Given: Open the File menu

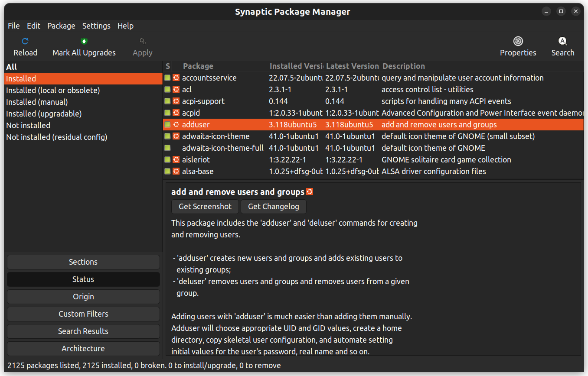Looking at the screenshot, I should tap(14, 26).
